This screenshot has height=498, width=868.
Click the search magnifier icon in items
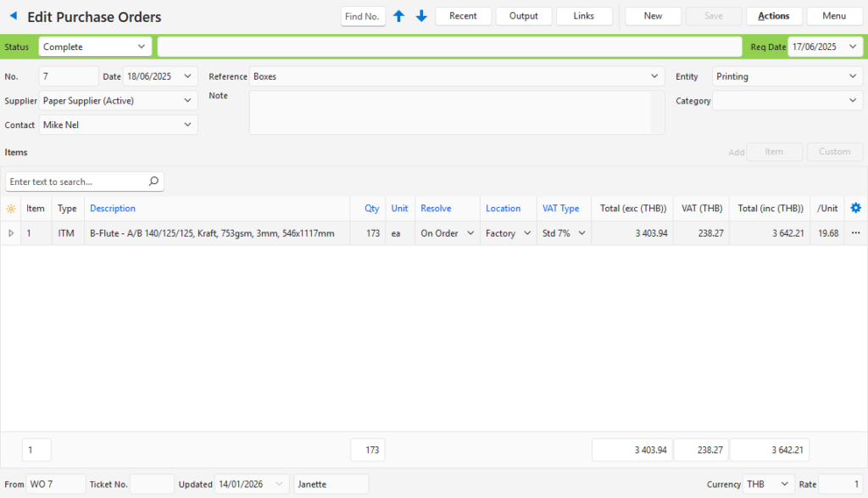(153, 182)
